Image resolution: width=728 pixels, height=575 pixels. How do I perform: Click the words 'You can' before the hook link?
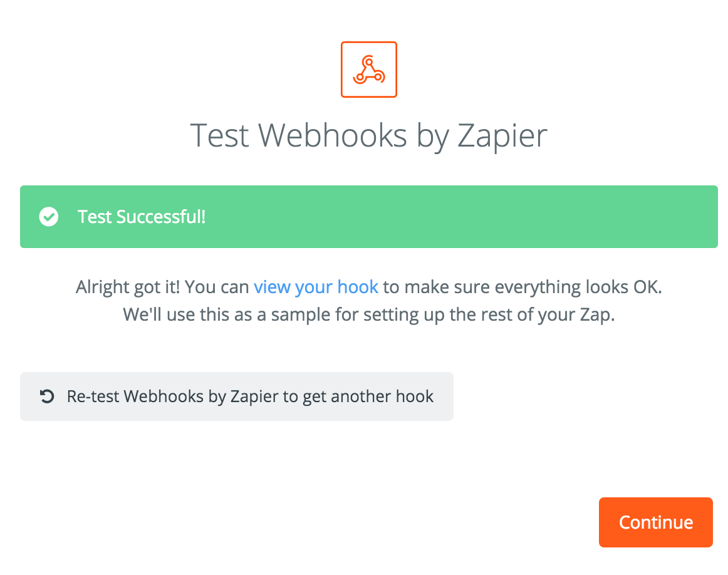coord(217,287)
